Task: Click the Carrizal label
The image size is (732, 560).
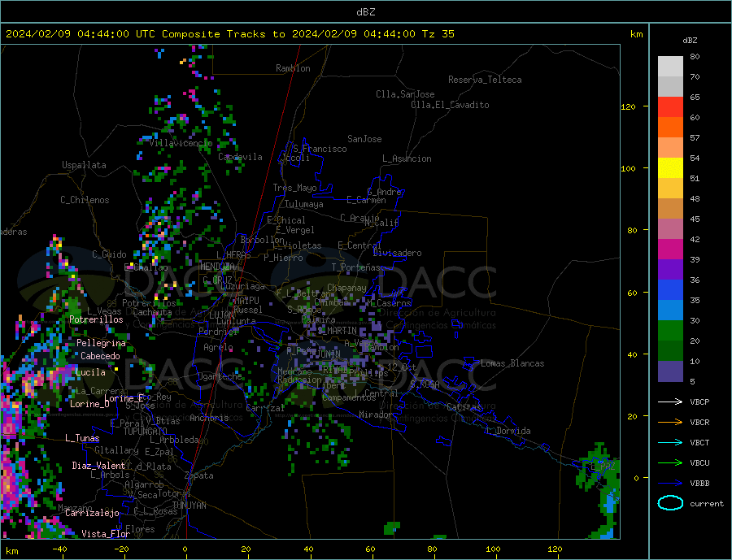Action: click(x=265, y=408)
